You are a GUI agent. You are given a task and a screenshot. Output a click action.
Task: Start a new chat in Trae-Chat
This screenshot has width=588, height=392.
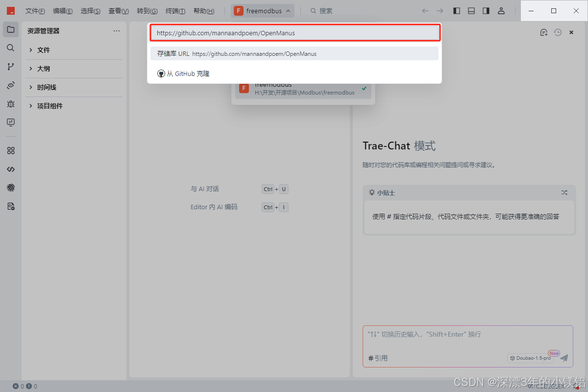[x=543, y=32]
